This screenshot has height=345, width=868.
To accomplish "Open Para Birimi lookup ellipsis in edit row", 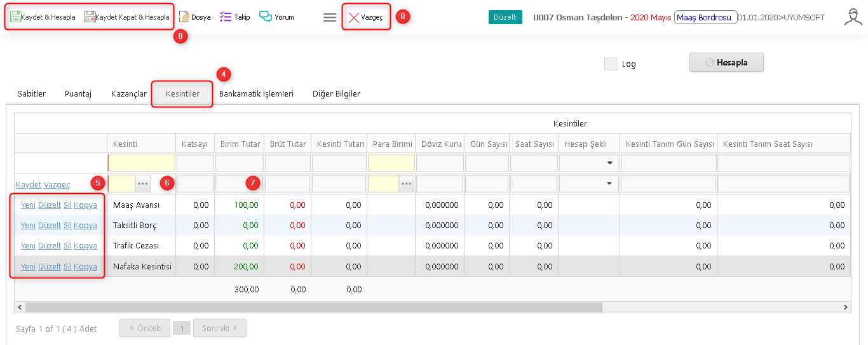I will tap(407, 184).
